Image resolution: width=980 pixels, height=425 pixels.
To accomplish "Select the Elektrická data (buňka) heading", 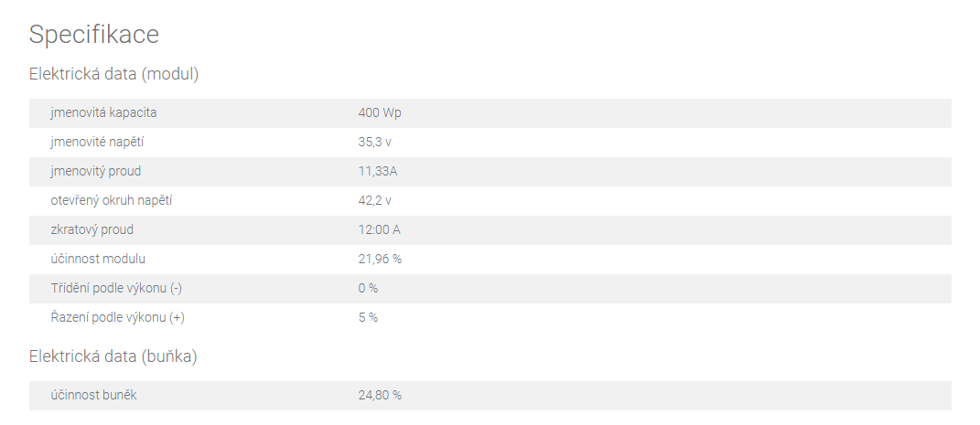I will point(113,356).
